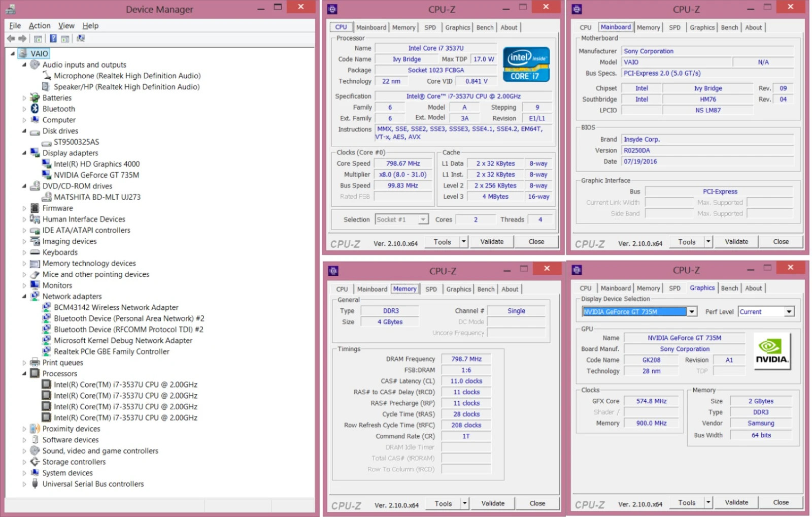Select the VAIO root tree node
The height and width of the screenshot is (517, 812).
pos(39,53)
